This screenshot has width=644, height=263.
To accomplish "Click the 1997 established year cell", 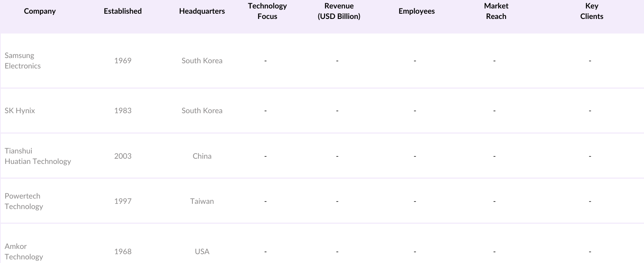I will coord(123,201).
